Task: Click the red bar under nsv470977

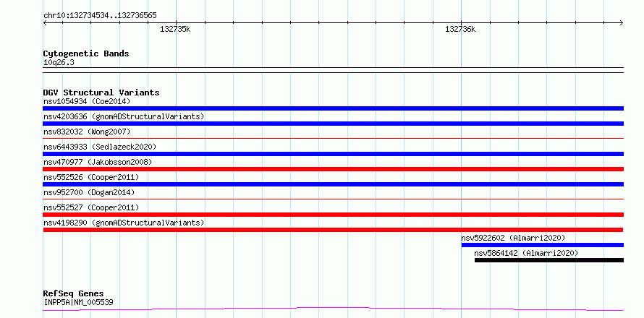Action: [333, 169]
